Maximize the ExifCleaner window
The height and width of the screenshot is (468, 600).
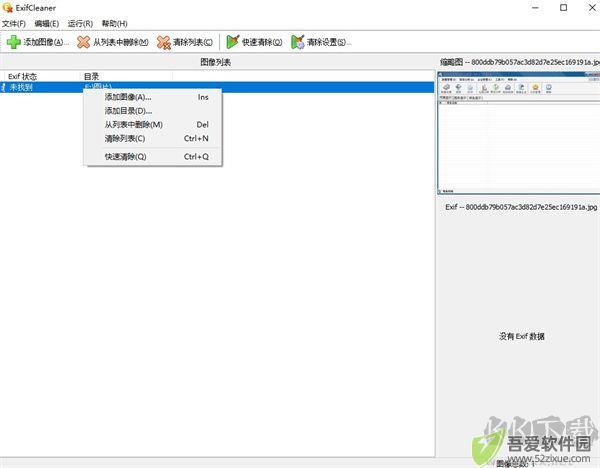tap(564, 8)
